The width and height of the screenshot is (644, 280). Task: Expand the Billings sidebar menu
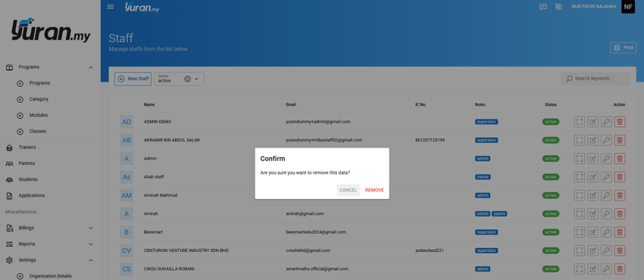pyautogui.click(x=91, y=228)
